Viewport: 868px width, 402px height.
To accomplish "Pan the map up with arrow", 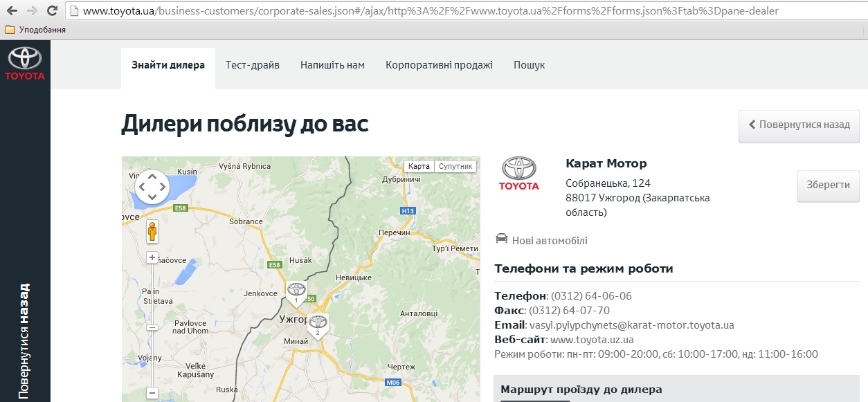I will click(x=152, y=176).
